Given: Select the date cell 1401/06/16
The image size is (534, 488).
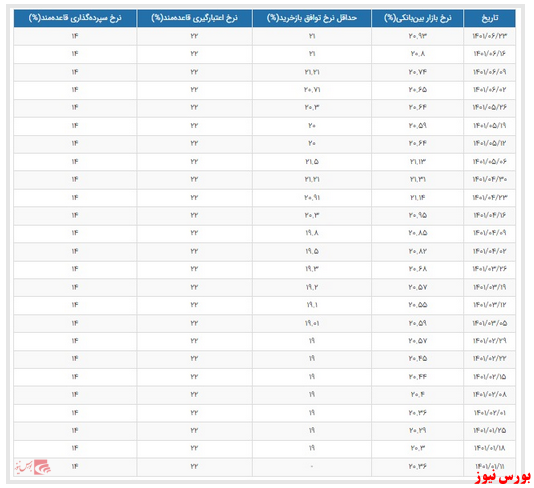Looking at the screenshot, I should pos(489,54).
